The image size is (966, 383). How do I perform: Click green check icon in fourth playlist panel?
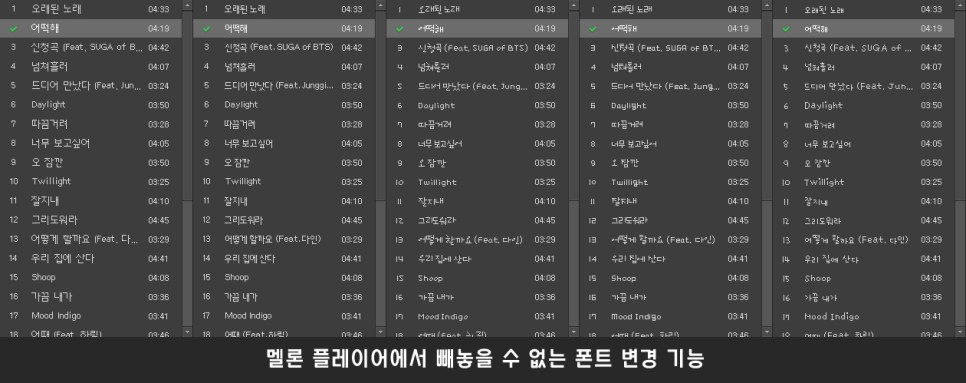pyautogui.click(x=593, y=28)
